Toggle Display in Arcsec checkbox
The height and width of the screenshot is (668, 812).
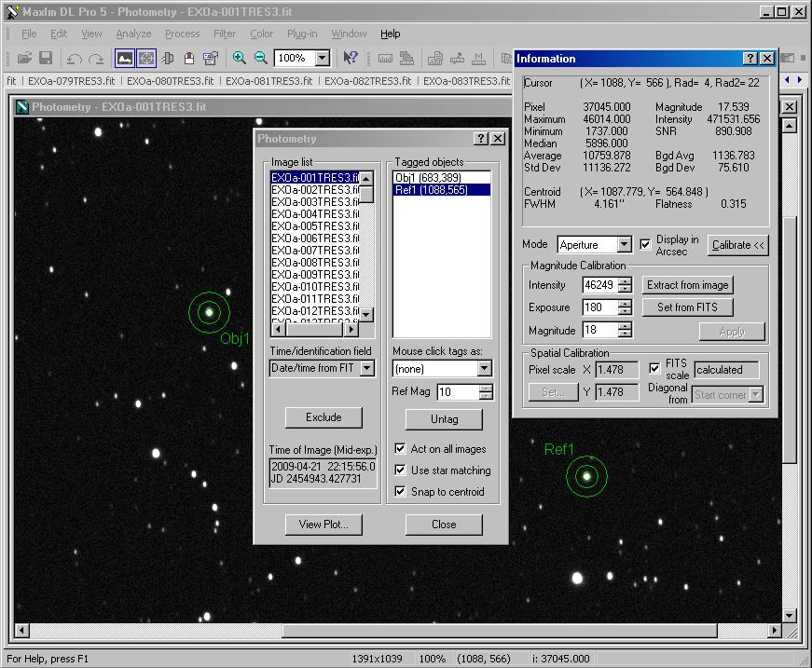coord(646,244)
